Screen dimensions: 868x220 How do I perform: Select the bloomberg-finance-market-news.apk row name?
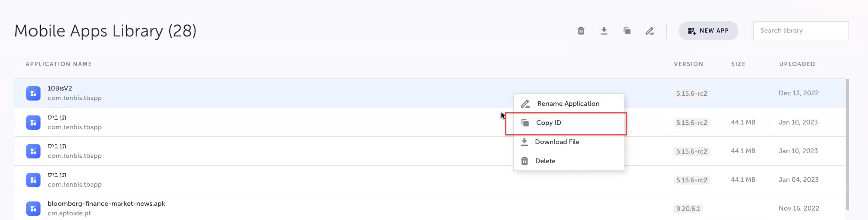coord(106,204)
